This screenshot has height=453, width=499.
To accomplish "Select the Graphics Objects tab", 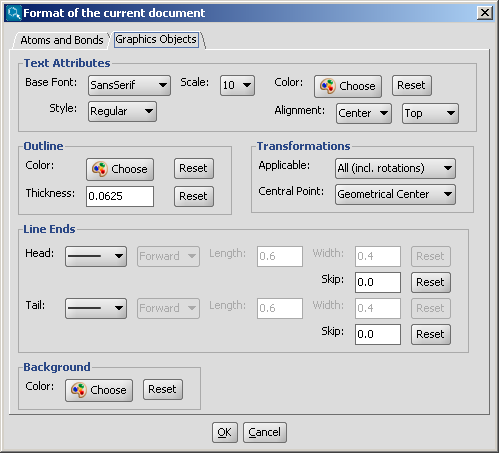I will (x=156, y=40).
